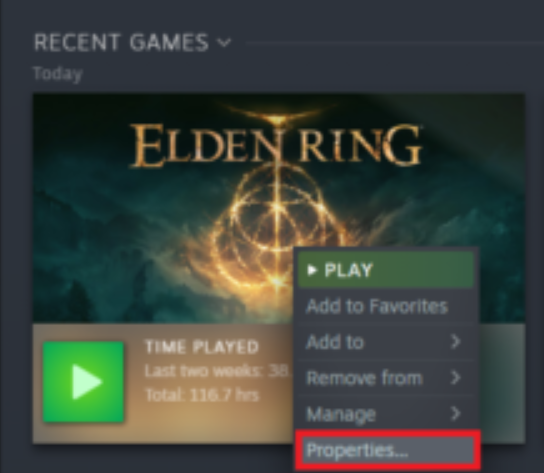Image resolution: width=544 pixels, height=473 pixels.
Task: Click the Elden Ring cover art
Action: (163, 208)
